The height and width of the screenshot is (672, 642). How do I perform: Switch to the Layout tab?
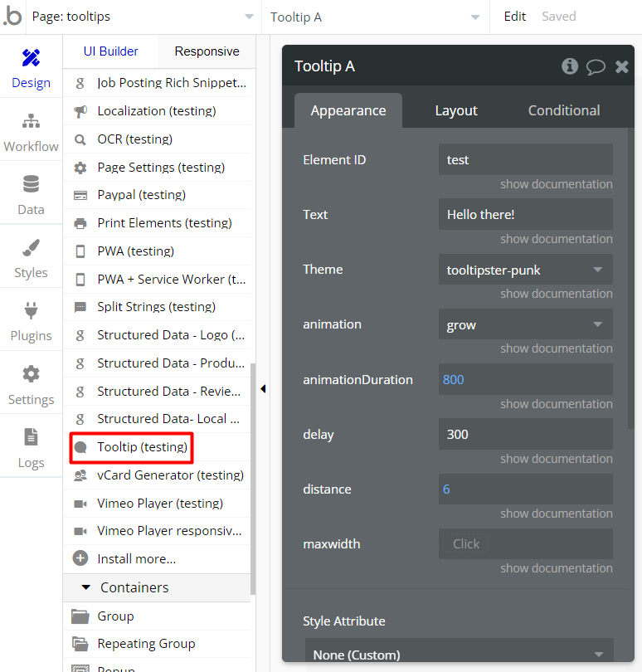(x=456, y=110)
